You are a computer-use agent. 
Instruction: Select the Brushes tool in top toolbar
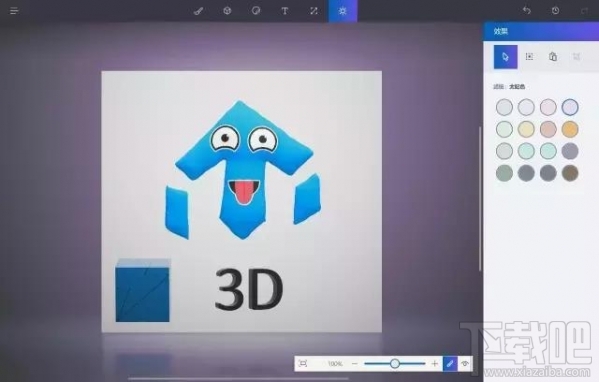(198, 11)
